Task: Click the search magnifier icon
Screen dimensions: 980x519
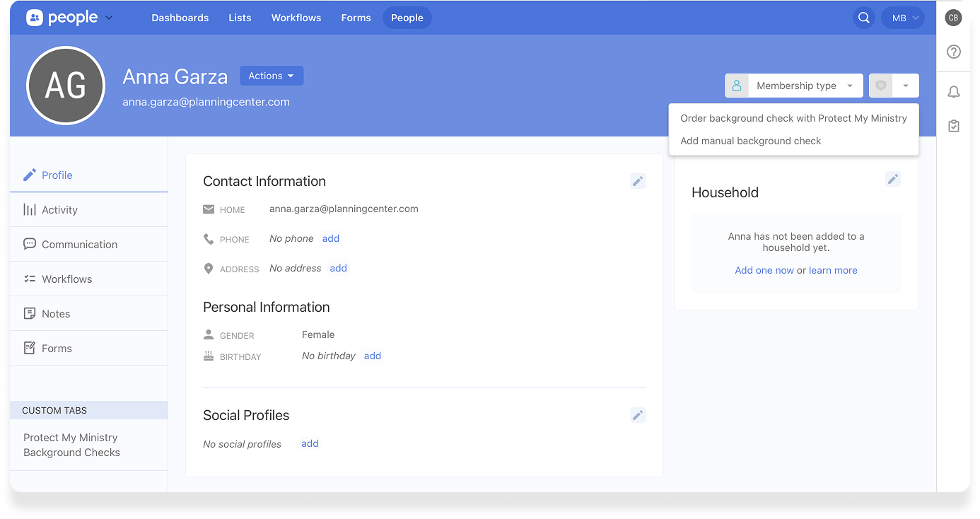Action: [x=863, y=18]
